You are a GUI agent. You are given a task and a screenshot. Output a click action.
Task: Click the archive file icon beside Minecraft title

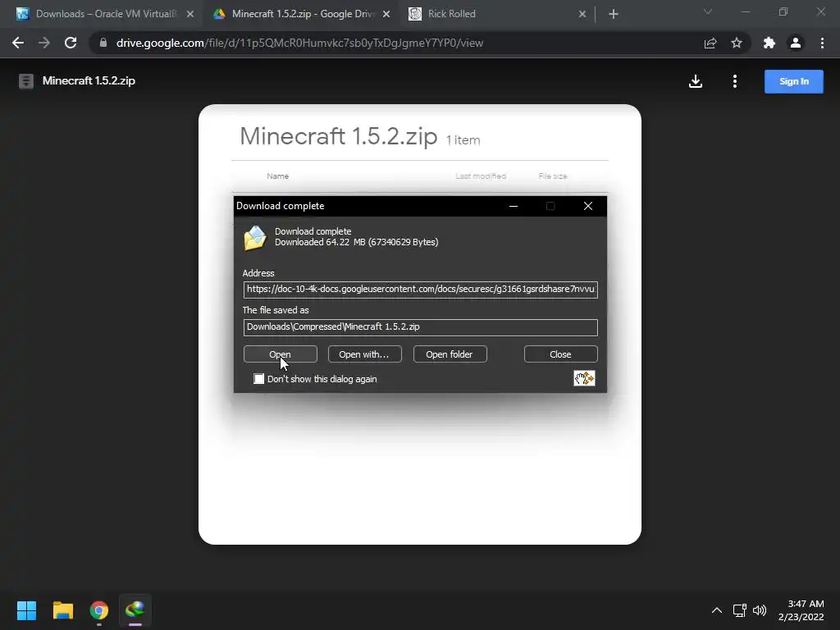pos(26,81)
